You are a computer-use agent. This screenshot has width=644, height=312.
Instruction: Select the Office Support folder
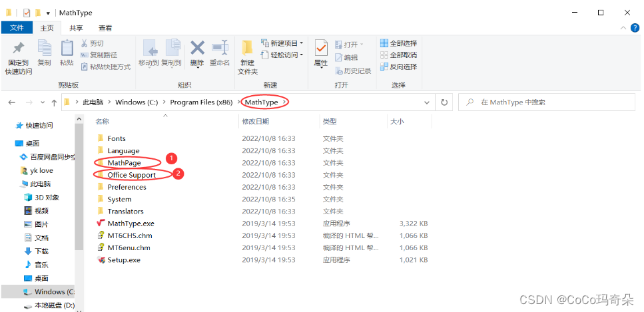[127, 175]
